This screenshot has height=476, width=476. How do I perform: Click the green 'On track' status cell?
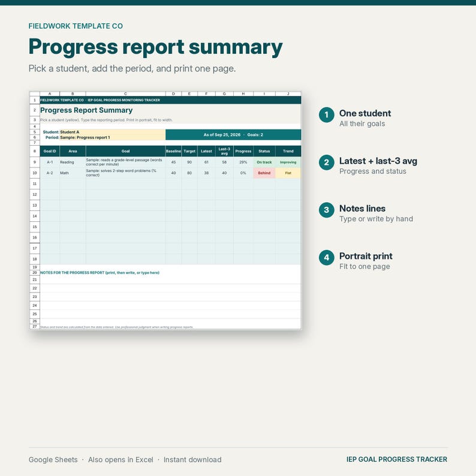point(264,162)
